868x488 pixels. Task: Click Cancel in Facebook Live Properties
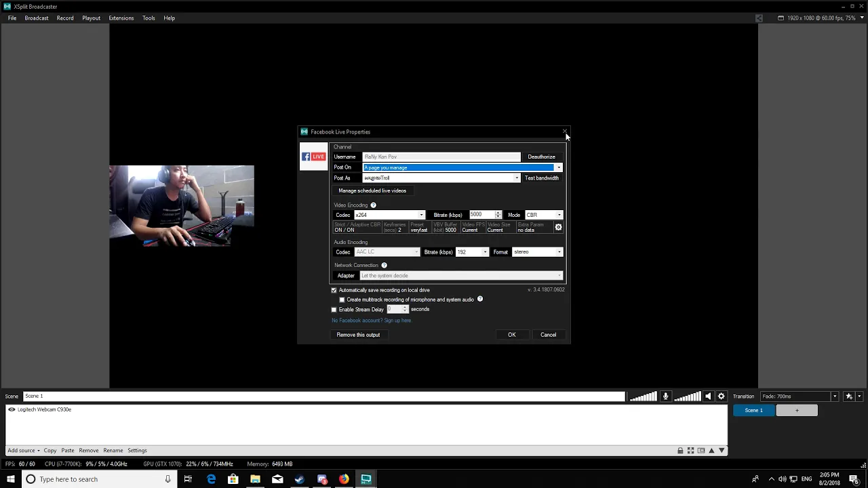click(x=548, y=335)
